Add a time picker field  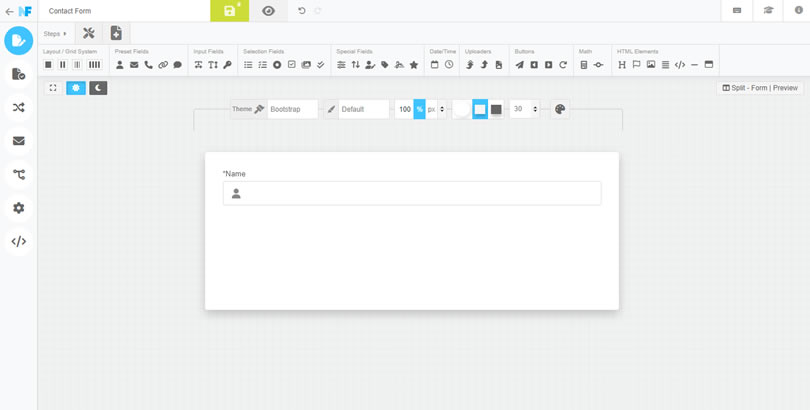[x=449, y=65]
